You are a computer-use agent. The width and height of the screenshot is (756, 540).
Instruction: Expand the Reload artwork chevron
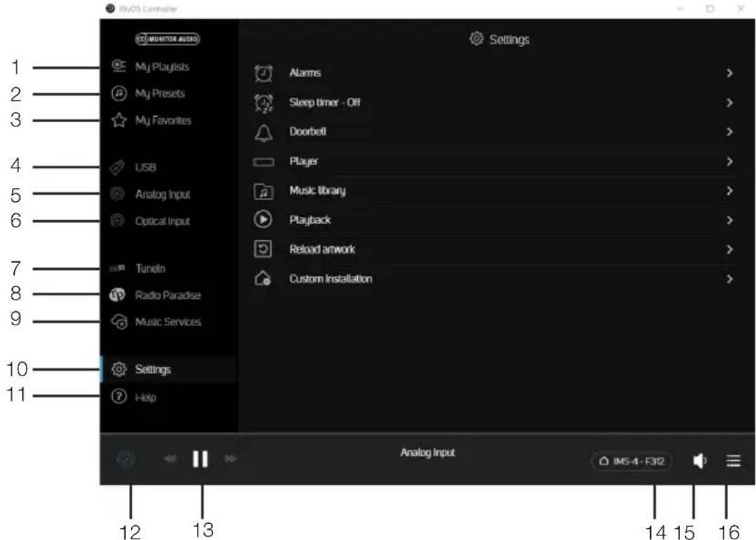click(729, 249)
